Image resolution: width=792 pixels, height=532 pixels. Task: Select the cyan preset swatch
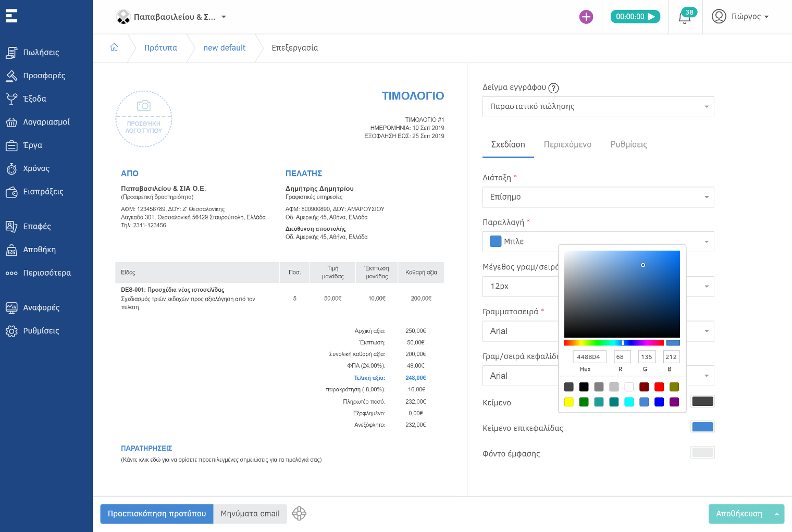629,402
